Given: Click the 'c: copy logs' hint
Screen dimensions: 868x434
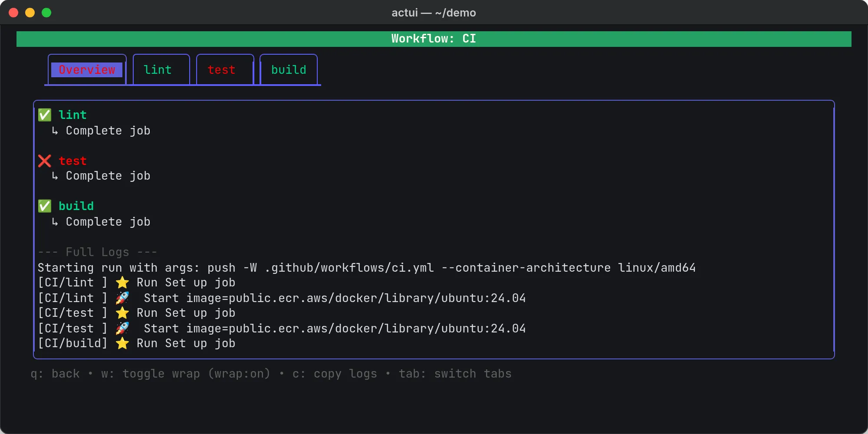Looking at the screenshot, I should point(335,374).
